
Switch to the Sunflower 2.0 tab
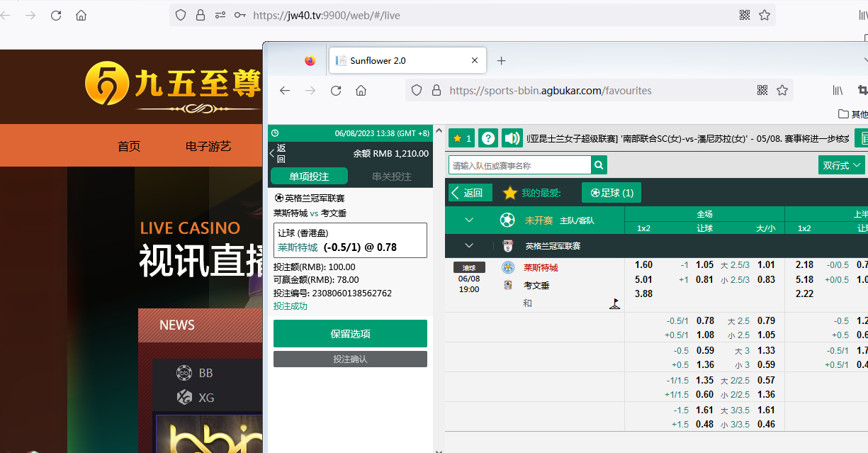click(407, 61)
